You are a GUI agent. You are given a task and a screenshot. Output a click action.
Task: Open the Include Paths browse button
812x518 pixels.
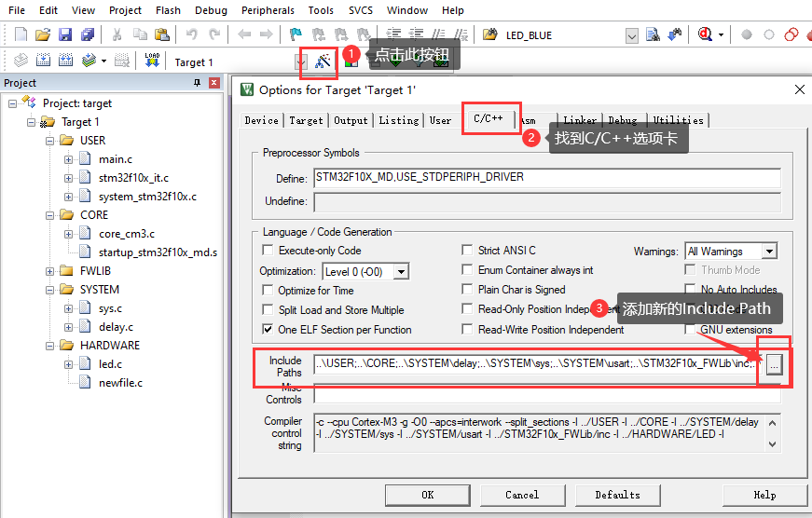coord(774,365)
